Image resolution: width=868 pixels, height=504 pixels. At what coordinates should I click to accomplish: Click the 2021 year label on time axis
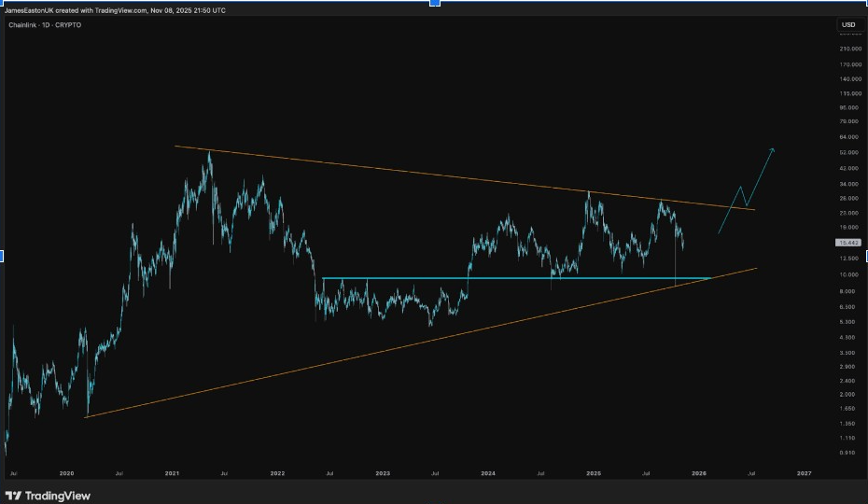[172, 473]
